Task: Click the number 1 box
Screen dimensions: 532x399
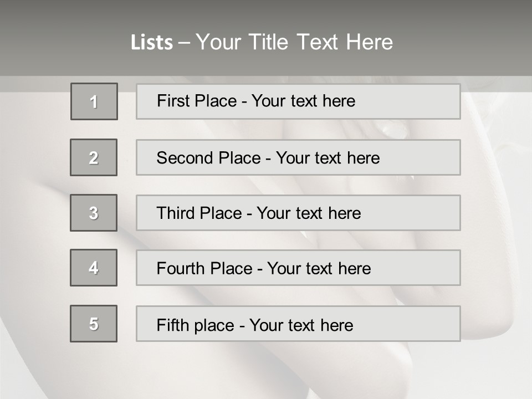Action: pyautogui.click(x=94, y=101)
